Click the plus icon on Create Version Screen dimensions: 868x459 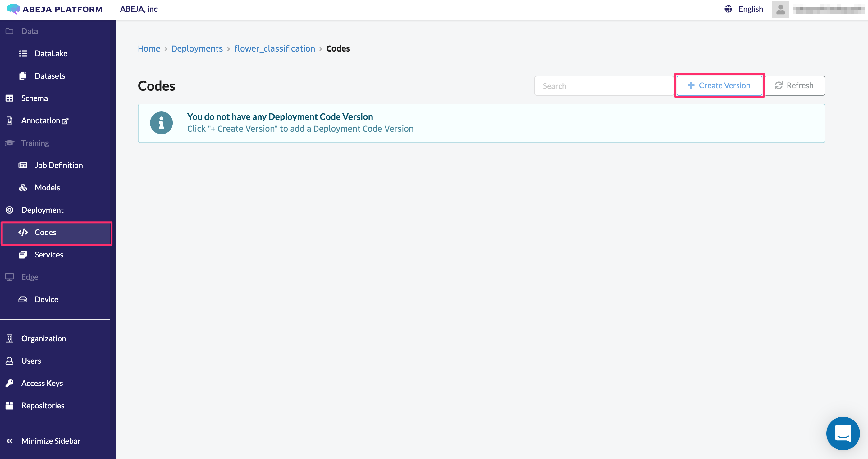tap(691, 85)
